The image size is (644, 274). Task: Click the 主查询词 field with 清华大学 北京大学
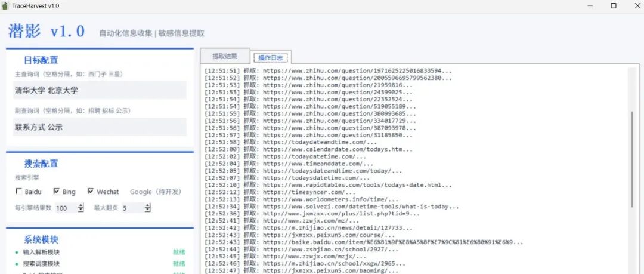click(100, 91)
